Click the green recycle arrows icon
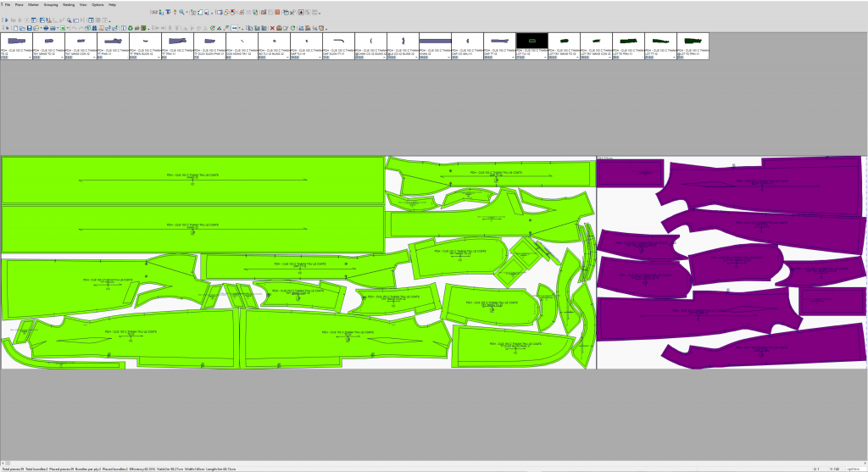 click(x=130, y=28)
